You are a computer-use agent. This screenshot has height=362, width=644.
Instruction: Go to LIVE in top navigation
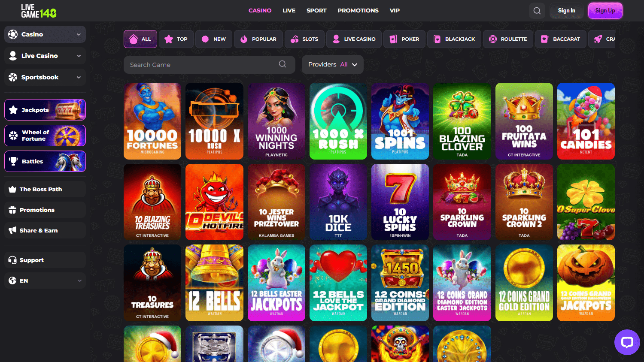[289, 11]
